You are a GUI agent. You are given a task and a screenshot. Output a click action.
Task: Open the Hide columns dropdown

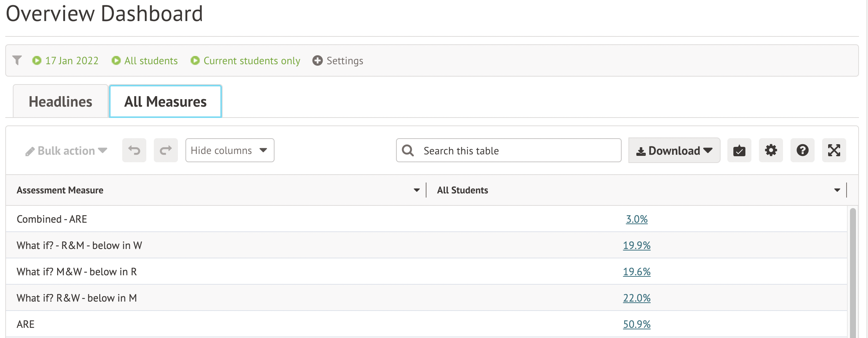tap(229, 150)
